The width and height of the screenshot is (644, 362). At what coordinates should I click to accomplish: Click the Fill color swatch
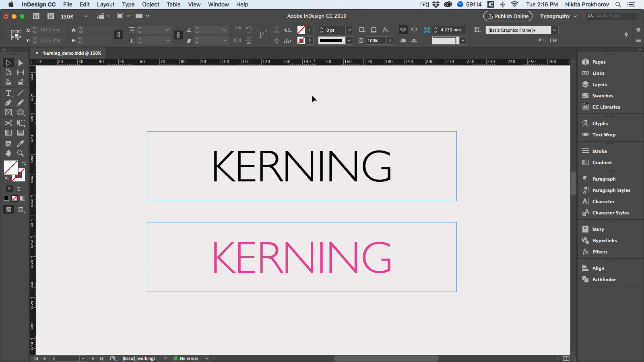11,167
